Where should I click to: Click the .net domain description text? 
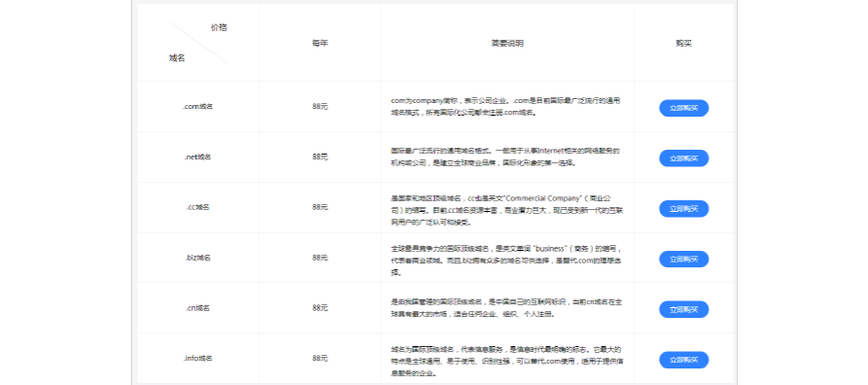505,157
